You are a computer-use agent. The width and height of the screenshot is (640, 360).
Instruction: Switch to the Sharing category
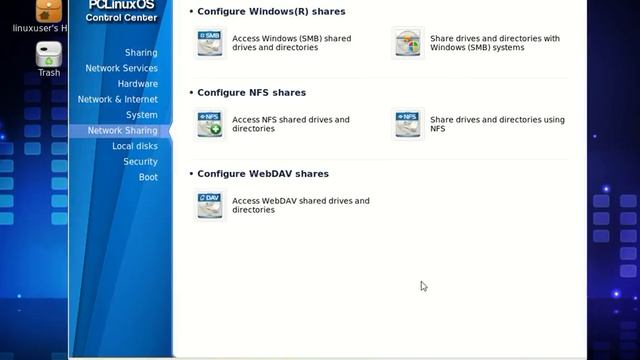141,53
